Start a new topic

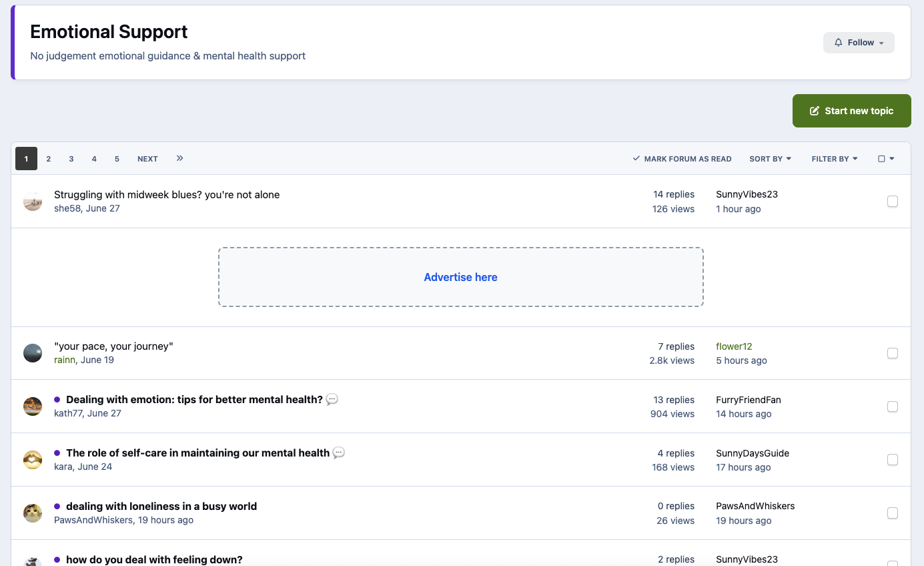click(851, 111)
